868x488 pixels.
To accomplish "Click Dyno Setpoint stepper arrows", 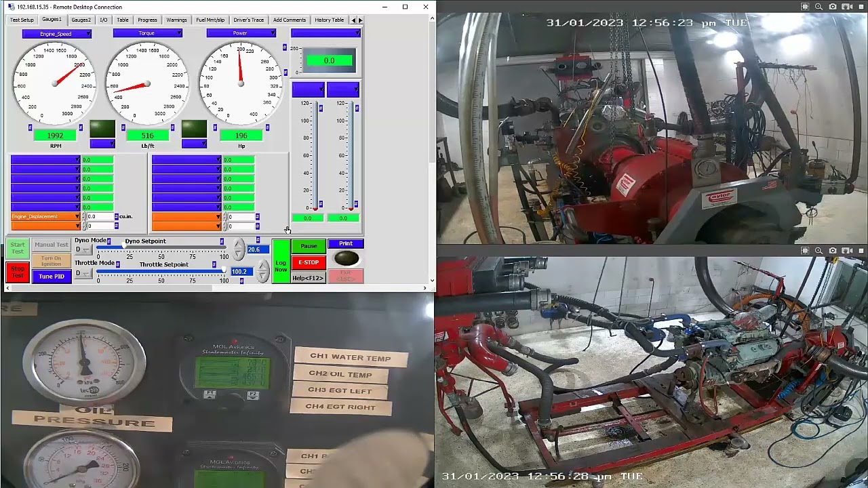I will 239,249.
